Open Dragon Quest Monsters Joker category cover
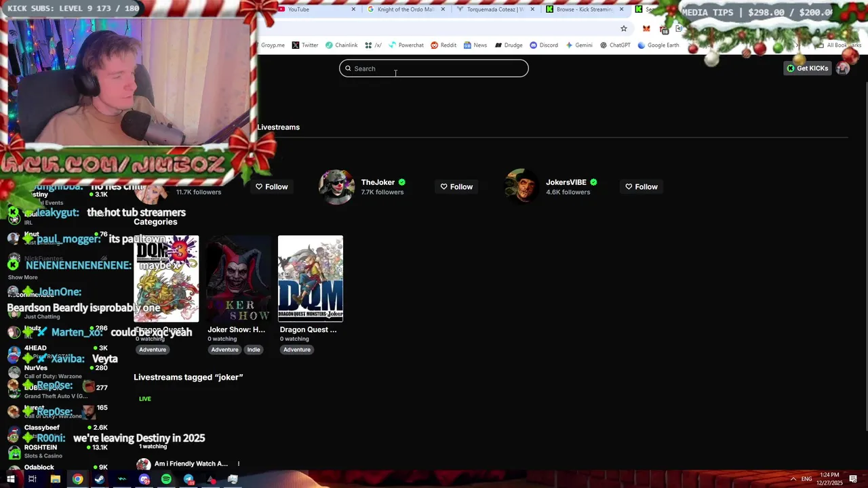This screenshot has width=868, height=488. [311, 279]
